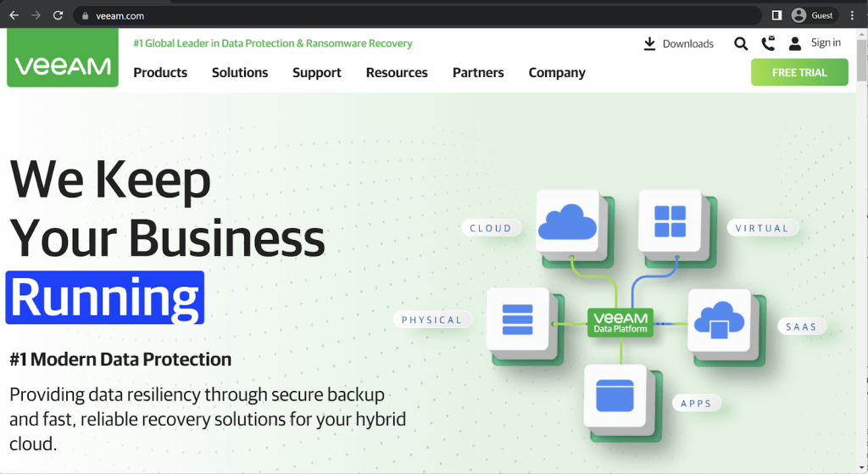Click the Veeam logo in the header
Viewport: 868px width, 474px height.
63,58
